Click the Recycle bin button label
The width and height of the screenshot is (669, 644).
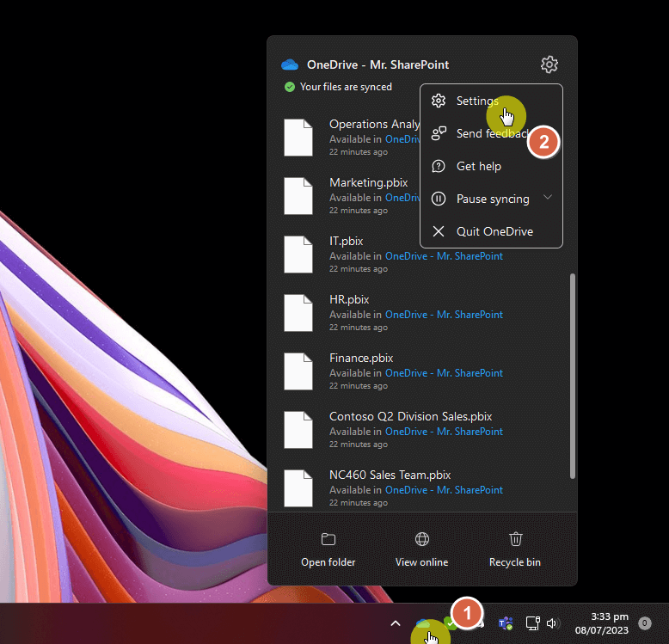(515, 562)
